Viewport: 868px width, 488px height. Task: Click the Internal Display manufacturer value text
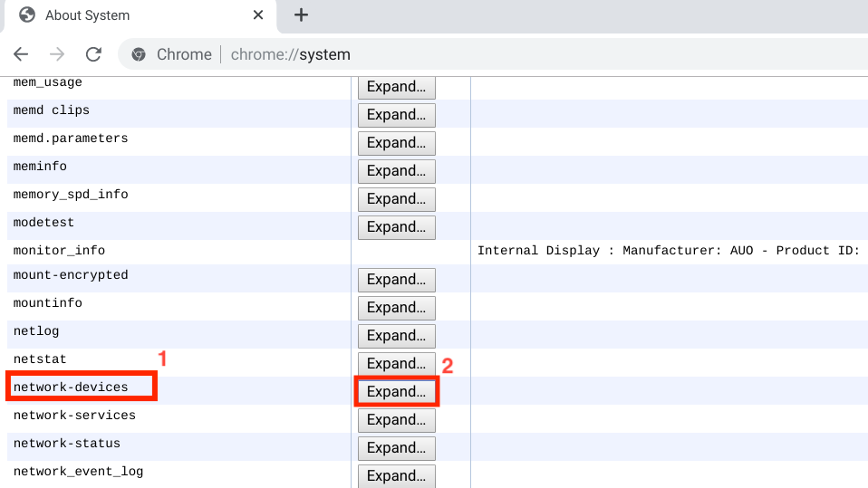tap(668, 251)
